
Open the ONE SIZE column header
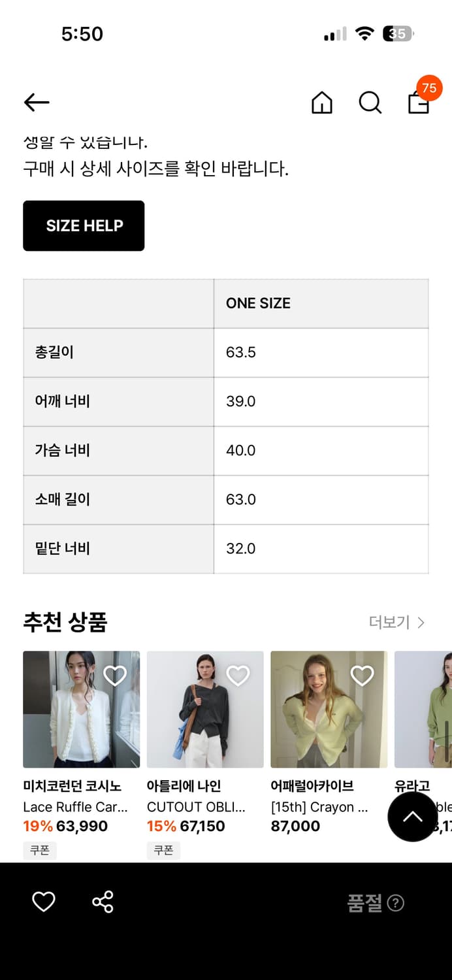point(258,303)
